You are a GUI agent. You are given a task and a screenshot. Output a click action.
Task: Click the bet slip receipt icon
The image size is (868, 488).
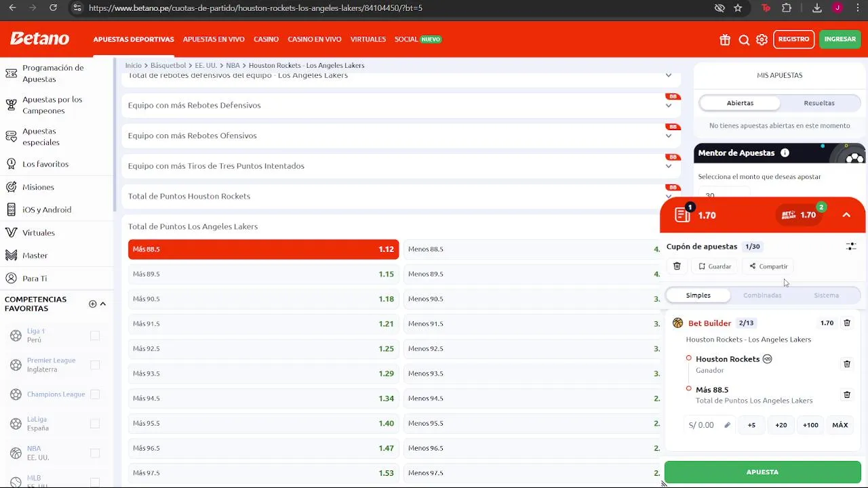coord(682,215)
